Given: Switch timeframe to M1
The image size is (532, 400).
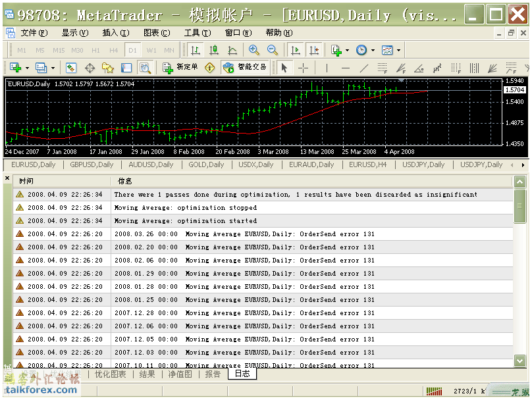Looking at the screenshot, I should 22,50.
